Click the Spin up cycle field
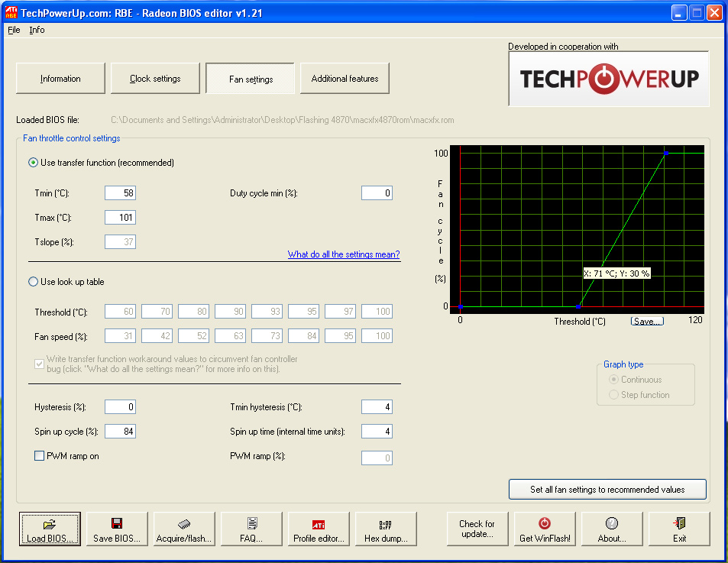Screen dimensions: 728x563 pyautogui.click(x=120, y=431)
